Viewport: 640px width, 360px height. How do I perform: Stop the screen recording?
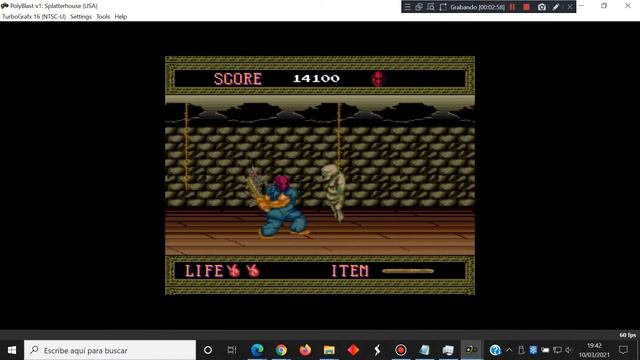coord(527,7)
